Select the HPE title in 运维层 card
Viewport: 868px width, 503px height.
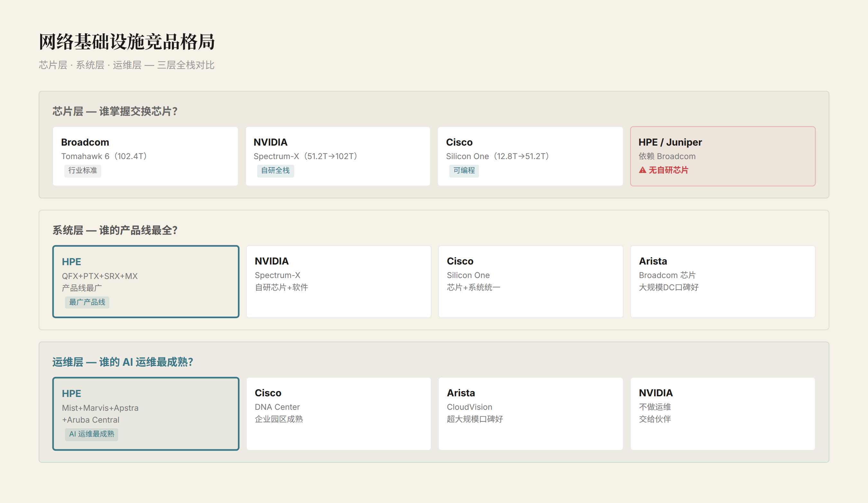(71, 393)
